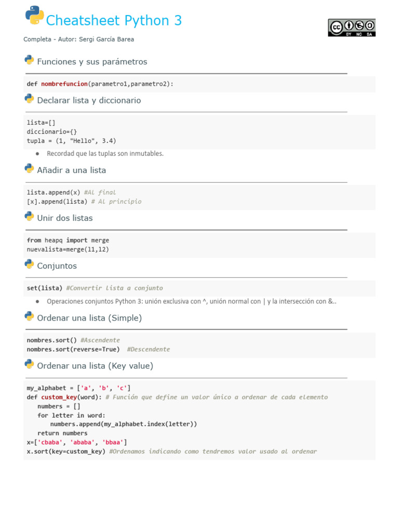399x532 pixels.
Task: Click the tupla = (1, "Hello", 3.4) line
Action: tap(72, 141)
